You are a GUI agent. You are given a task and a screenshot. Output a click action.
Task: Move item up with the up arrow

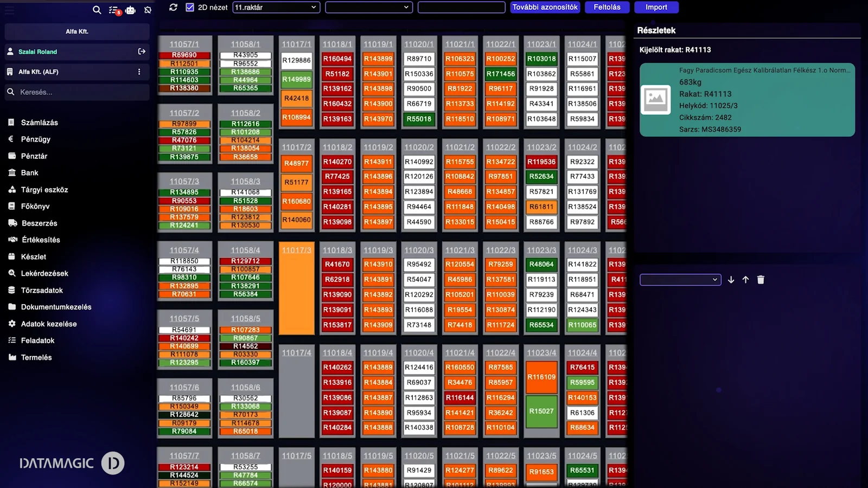click(x=746, y=280)
